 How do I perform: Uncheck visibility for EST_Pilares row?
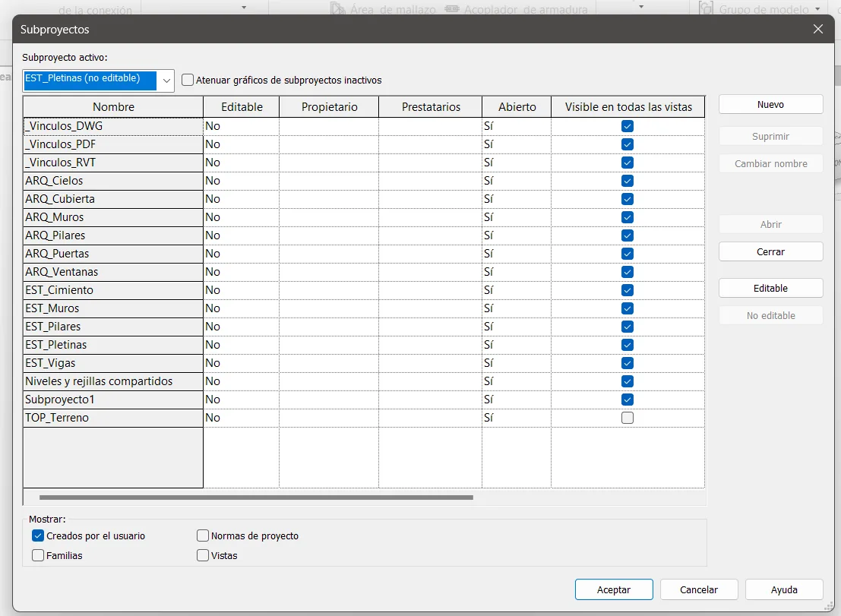coord(627,327)
